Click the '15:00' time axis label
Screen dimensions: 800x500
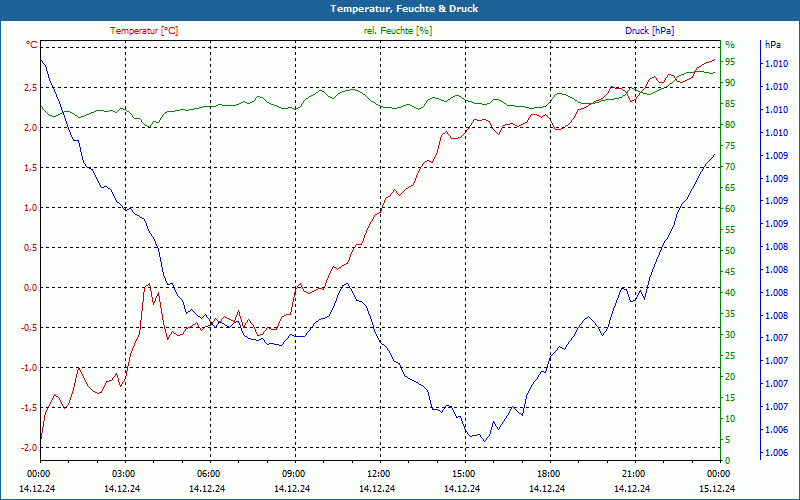[464, 473]
